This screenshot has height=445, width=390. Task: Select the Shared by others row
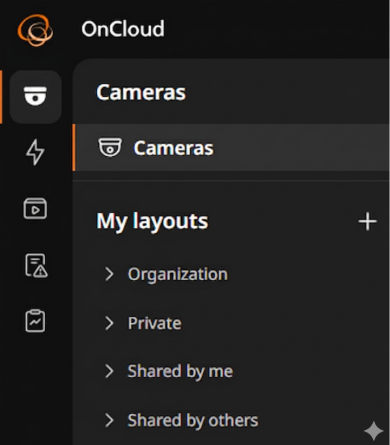(x=231, y=420)
